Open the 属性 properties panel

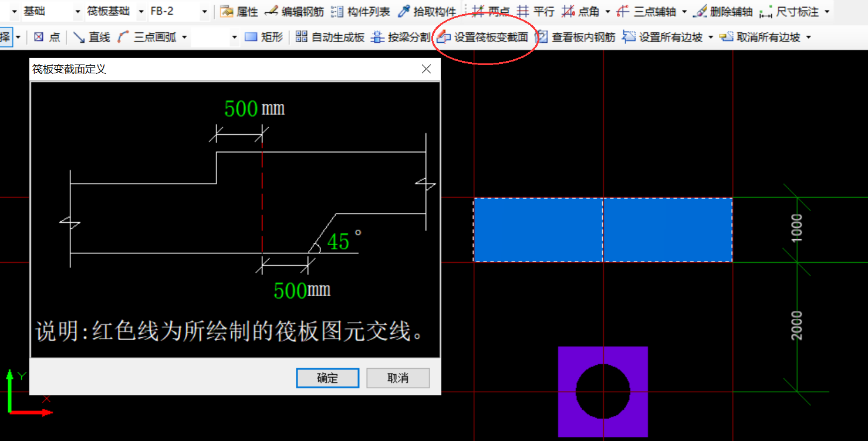pyautogui.click(x=239, y=12)
